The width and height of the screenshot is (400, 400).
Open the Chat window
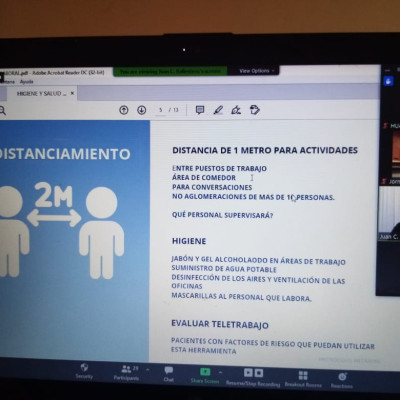(169, 374)
